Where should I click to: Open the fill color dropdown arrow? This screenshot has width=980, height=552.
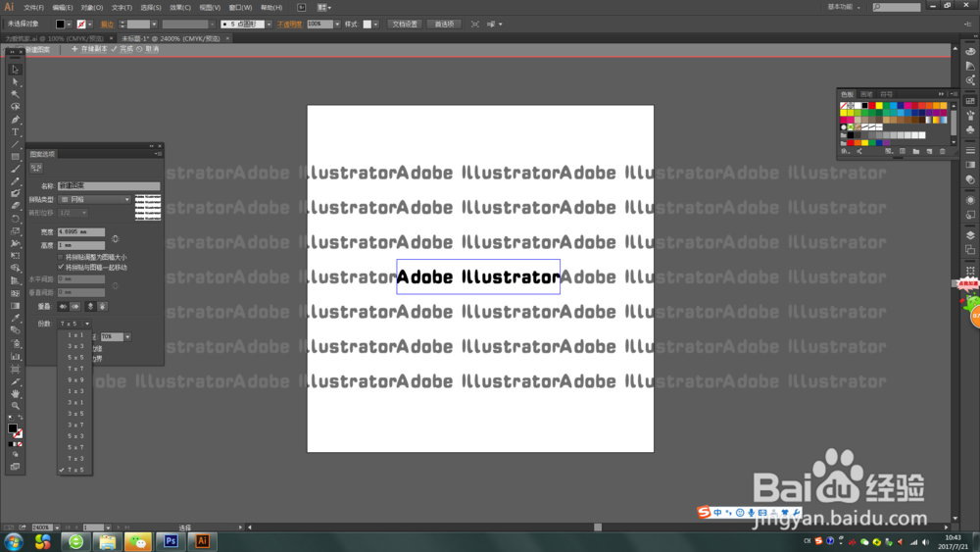(x=69, y=25)
